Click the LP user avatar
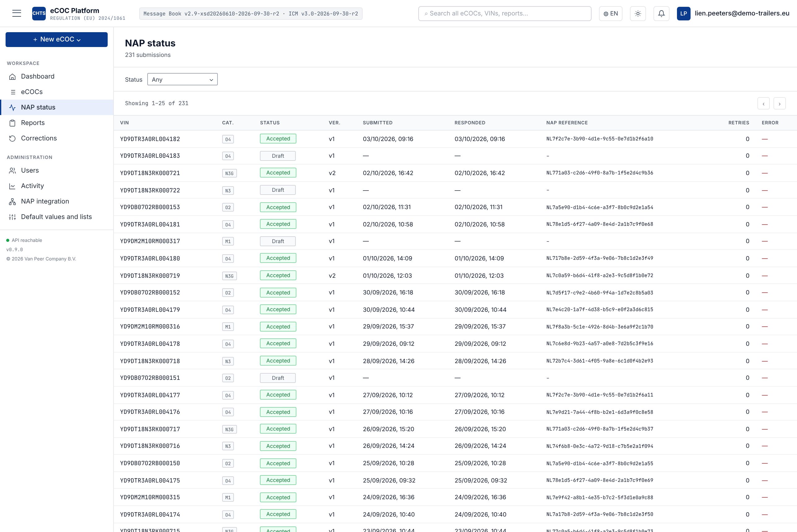Screen dimensions: 797x532 point(683,14)
